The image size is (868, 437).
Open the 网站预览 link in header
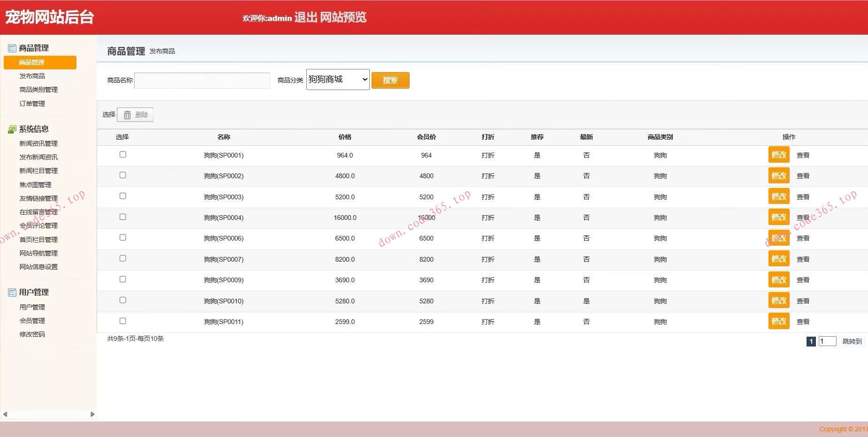coord(343,17)
